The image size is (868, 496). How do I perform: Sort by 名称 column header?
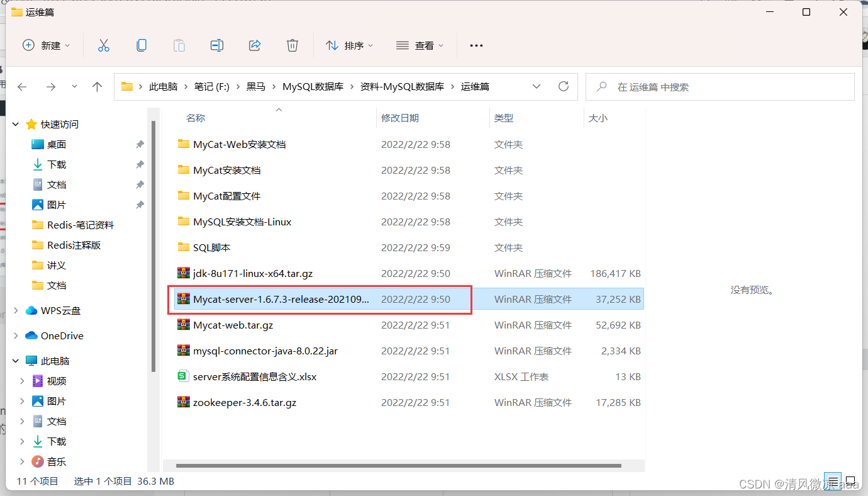pos(196,118)
